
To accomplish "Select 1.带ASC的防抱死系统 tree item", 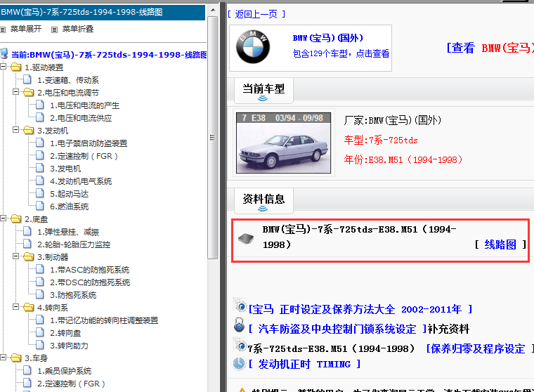I will [x=90, y=269].
